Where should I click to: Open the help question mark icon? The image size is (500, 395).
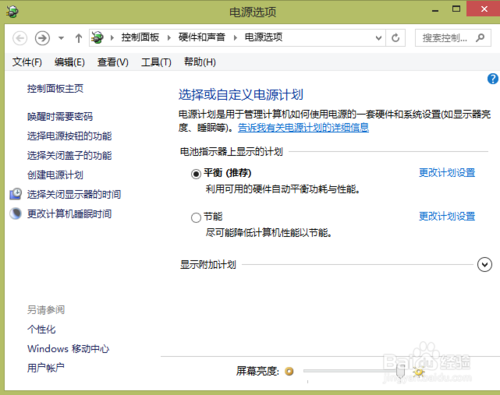tap(493, 79)
